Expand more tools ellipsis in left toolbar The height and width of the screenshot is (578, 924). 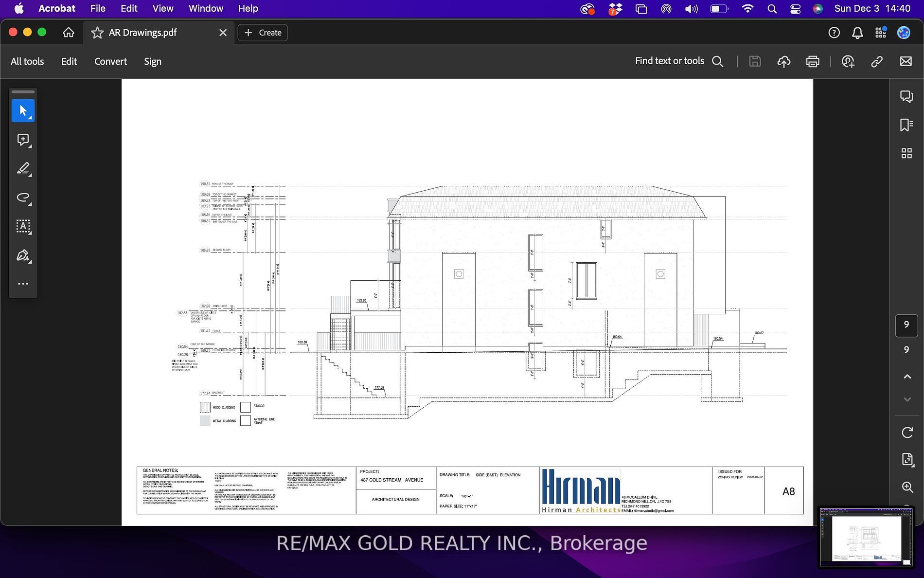click(x=23, y=284)
